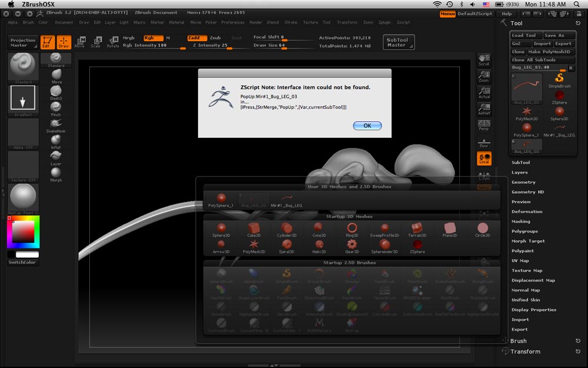Select the SnakeHook brush
The image size is (588, 368).
point(56,126)
